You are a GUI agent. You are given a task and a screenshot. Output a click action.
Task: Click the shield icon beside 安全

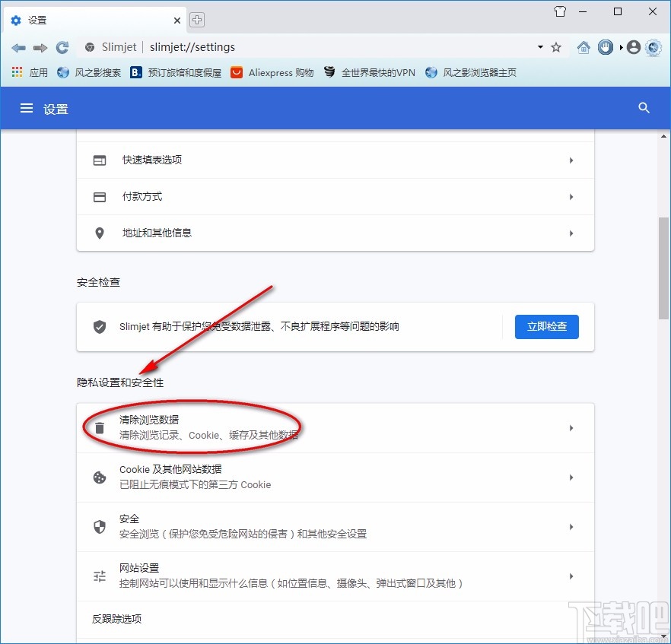pyautogui.click(x=99, y=526)
